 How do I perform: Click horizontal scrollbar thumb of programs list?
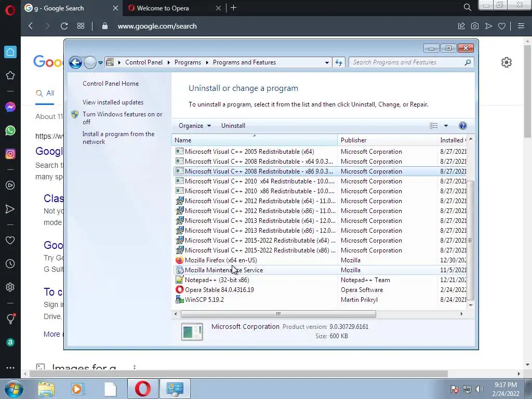[278, 314]
